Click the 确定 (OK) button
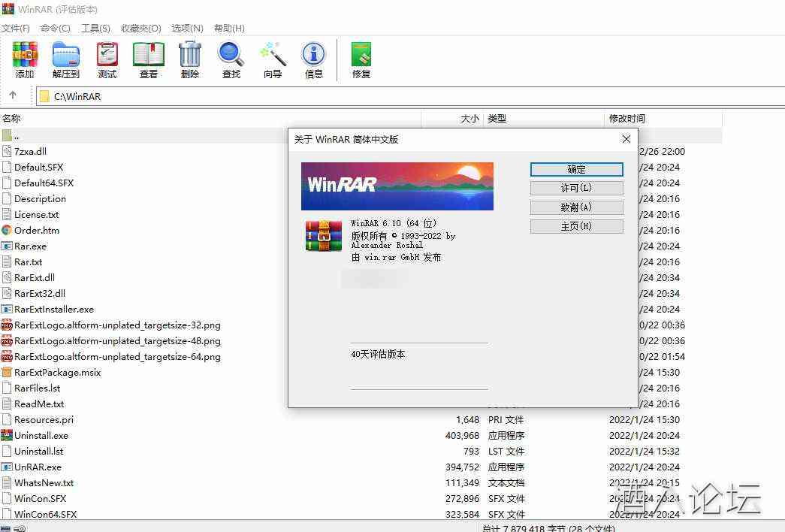This screenshot has width=785, height=532. point(576,169)
